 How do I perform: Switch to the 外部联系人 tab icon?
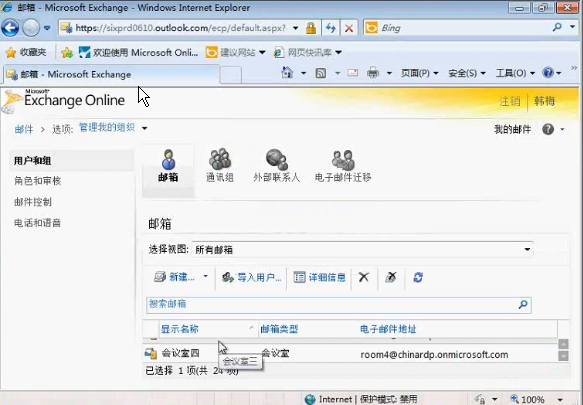click(x=276, y=165)
